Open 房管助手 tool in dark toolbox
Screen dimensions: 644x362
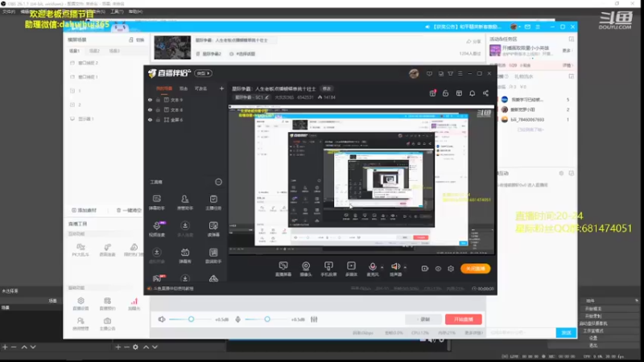point(185,203)
